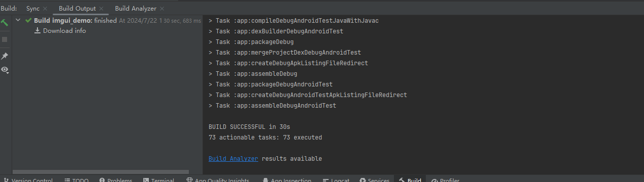Viewport: 644px width, 182px height.
Task: Open the Profiler tool window
Action: (x=445, y=179)
